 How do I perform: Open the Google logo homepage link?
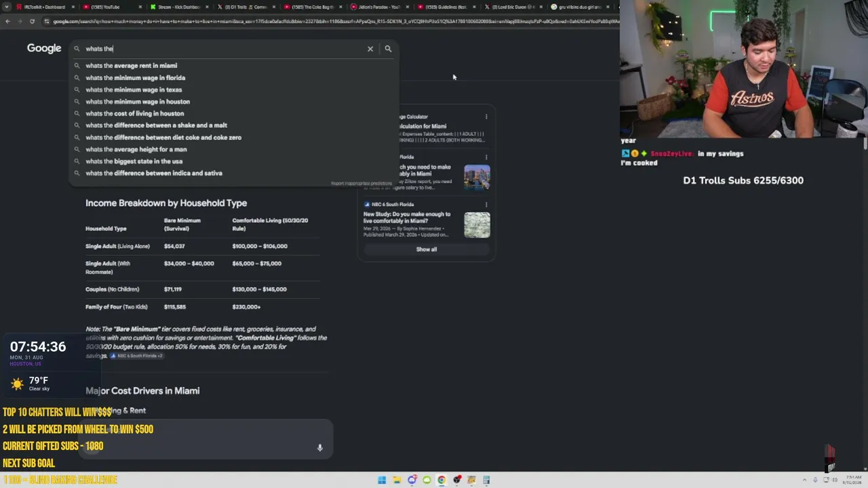click(44, 48)
